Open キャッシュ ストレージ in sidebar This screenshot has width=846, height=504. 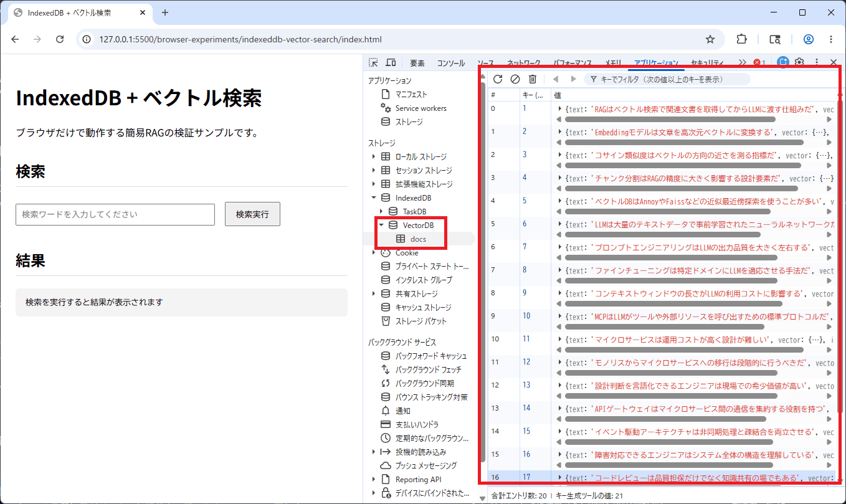coord(423,307)
